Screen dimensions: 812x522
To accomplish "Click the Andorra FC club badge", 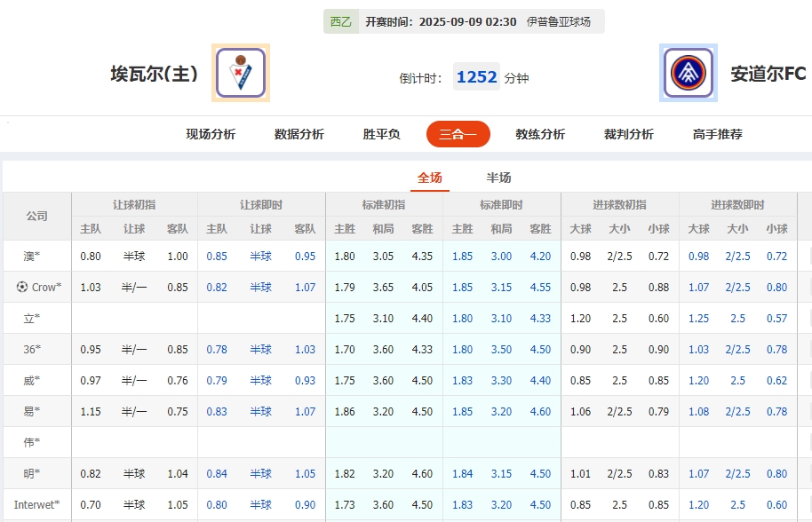I will pos(689,73).
